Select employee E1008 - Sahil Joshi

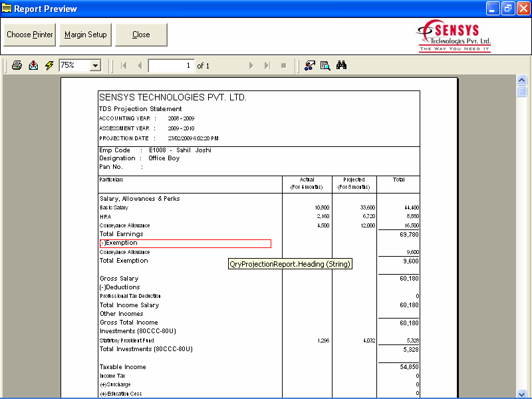point(180,150)
